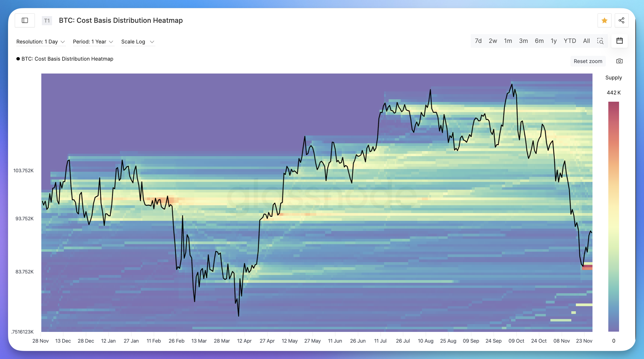Expand the Resolution: 1 Day dropdown

click(x=41, y=42)
